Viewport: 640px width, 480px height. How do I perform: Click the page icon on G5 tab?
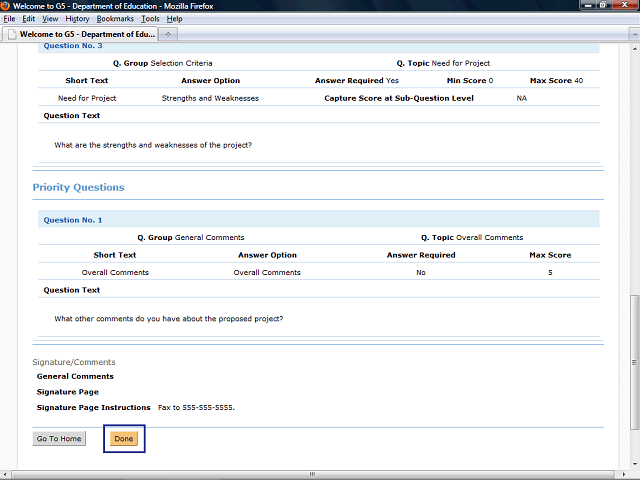click(11, 34)
